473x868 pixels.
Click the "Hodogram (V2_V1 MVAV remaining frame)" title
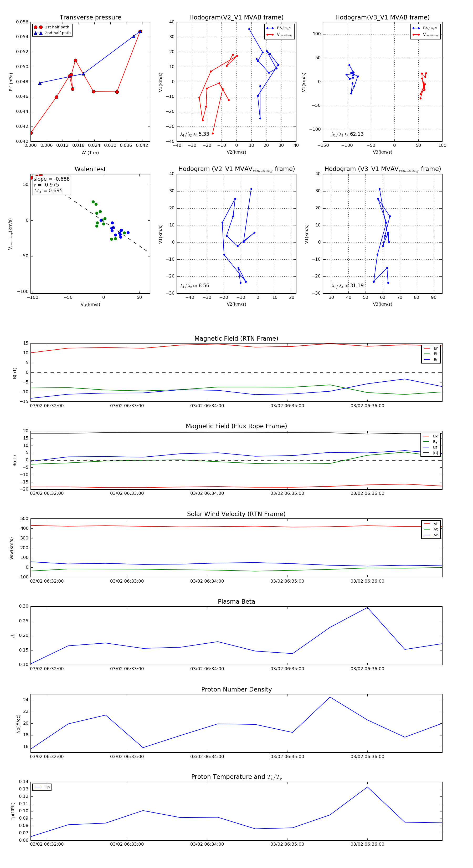point(236,169)
